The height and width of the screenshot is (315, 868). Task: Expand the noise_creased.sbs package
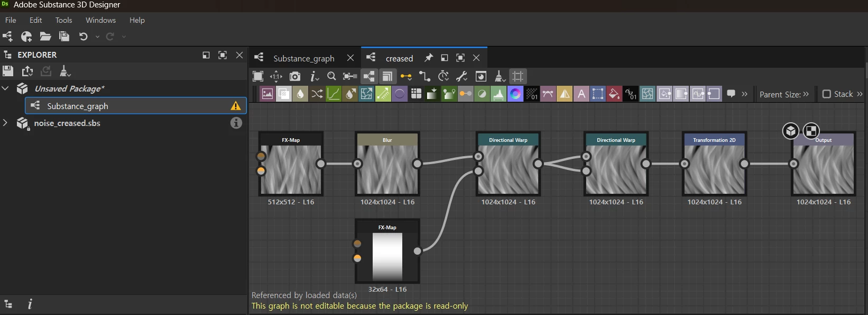pyautogui.click(x=5, y=123)
